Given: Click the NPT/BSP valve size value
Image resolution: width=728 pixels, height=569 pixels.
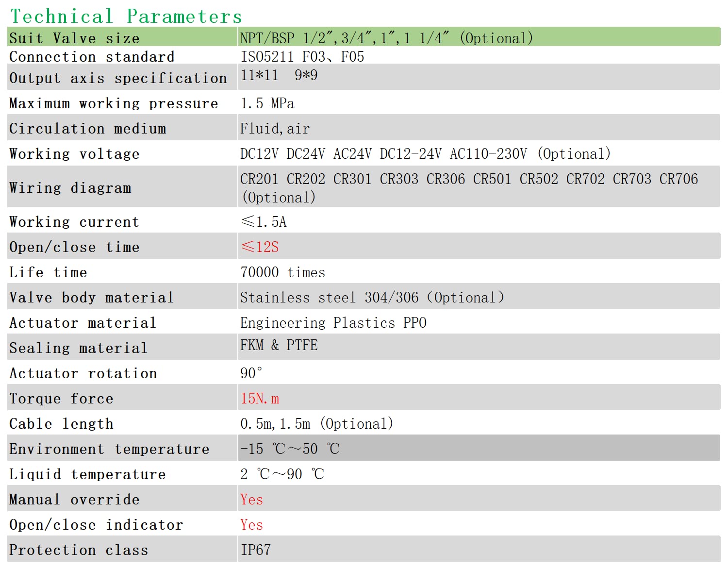Looking at the screenshot, I should point(386,38).
